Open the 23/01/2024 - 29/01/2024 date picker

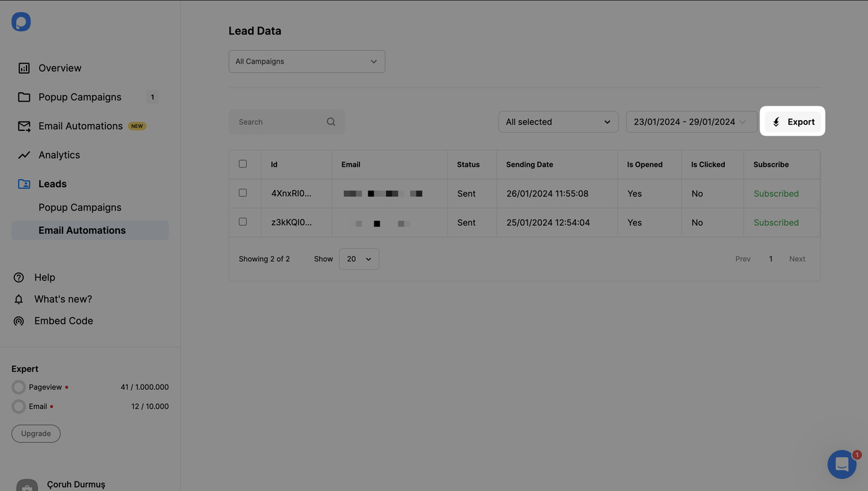point(691,121)
